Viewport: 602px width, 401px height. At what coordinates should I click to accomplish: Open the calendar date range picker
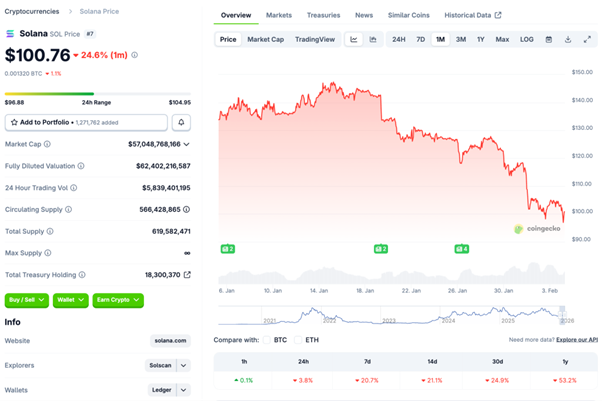(549, 39)
